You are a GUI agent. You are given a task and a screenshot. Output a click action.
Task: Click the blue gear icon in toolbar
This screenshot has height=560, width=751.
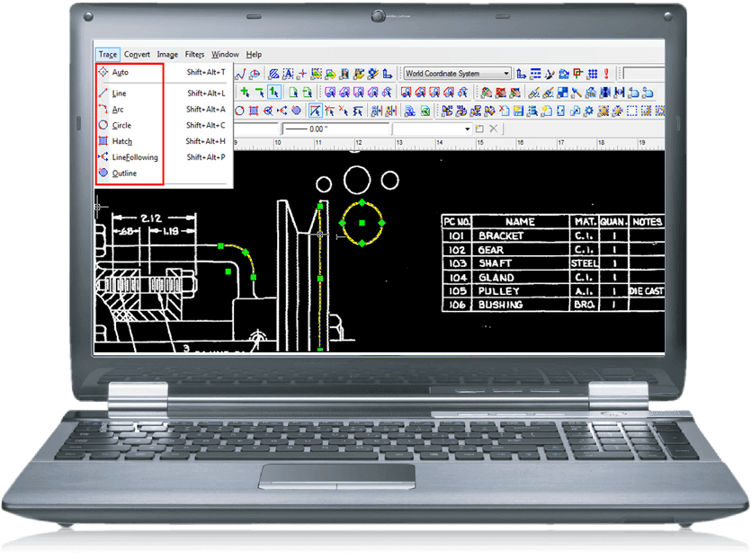click(x=587, y=111)
